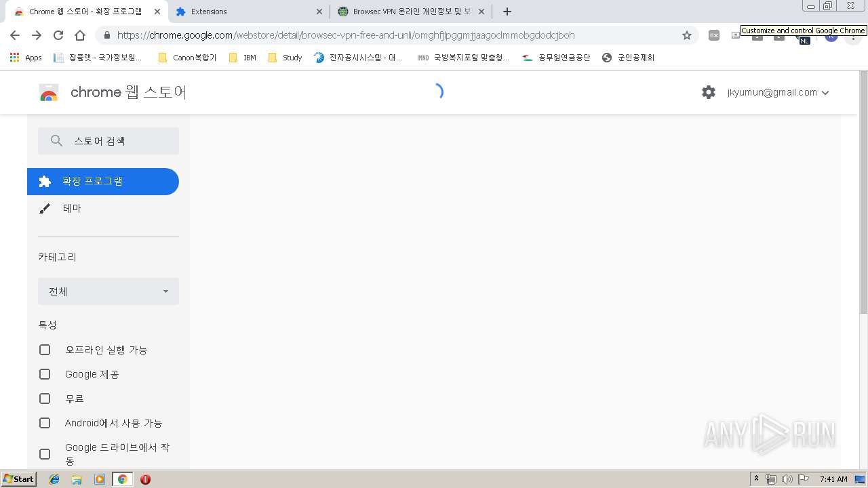Tick the 무료 checkbox
The height and width of the screenshot is (488, 868).
[45, 399]
